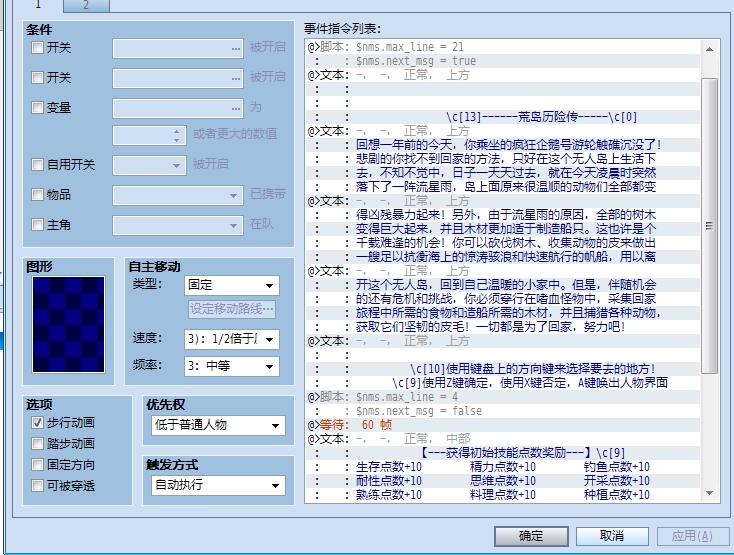Click the variable value stepper arrows

[x=176, y=136]
